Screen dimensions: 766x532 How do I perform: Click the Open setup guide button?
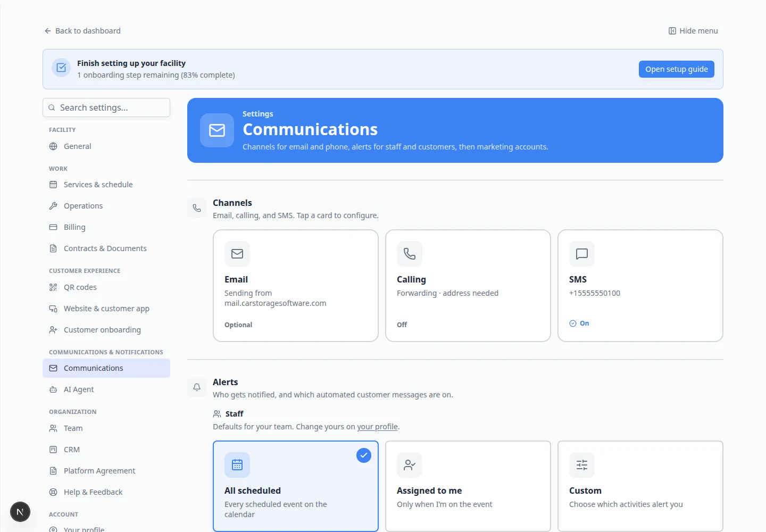(677, 69)
